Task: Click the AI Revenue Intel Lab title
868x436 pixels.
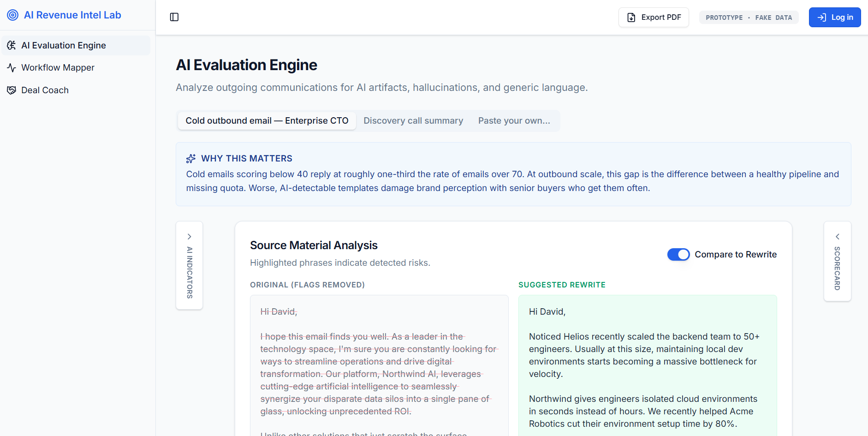Action: pyautogui.click(x=72, y=15)
